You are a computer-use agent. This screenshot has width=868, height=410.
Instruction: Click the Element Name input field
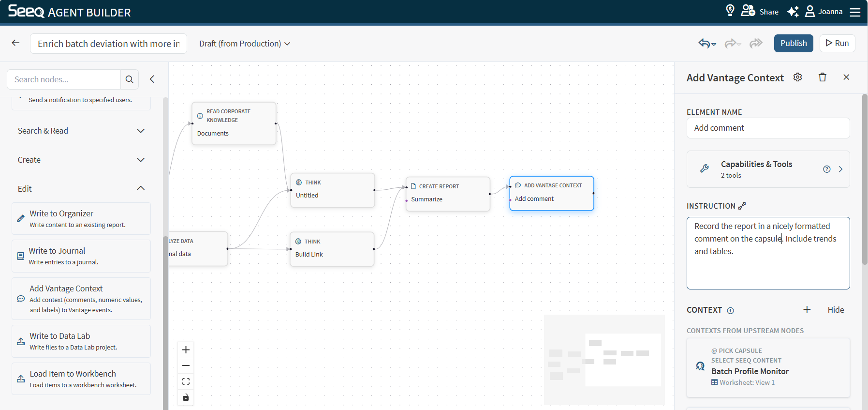point(768,128)
